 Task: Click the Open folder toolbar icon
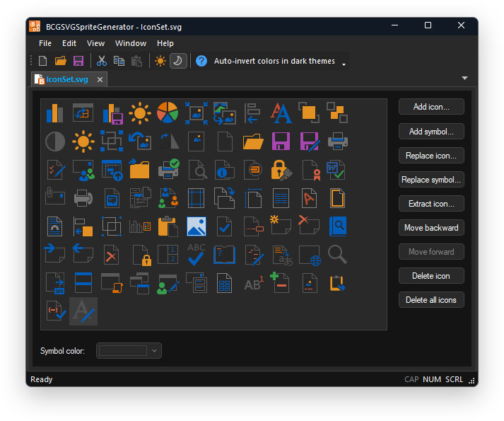pyautogui.click(x=60, y=61)
